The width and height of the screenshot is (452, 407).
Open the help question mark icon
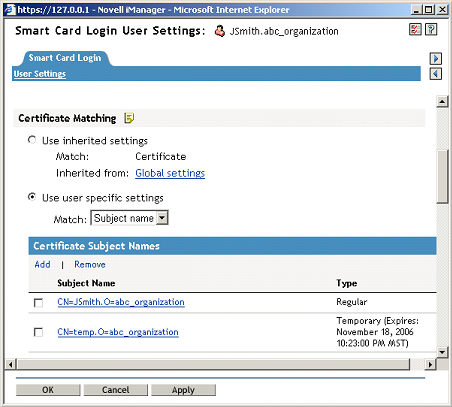point(431,30)
